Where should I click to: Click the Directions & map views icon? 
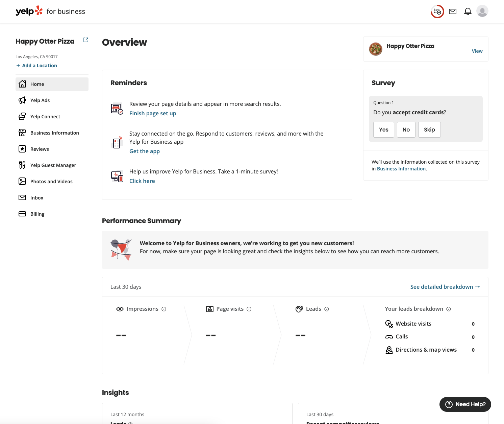[389, 350]
